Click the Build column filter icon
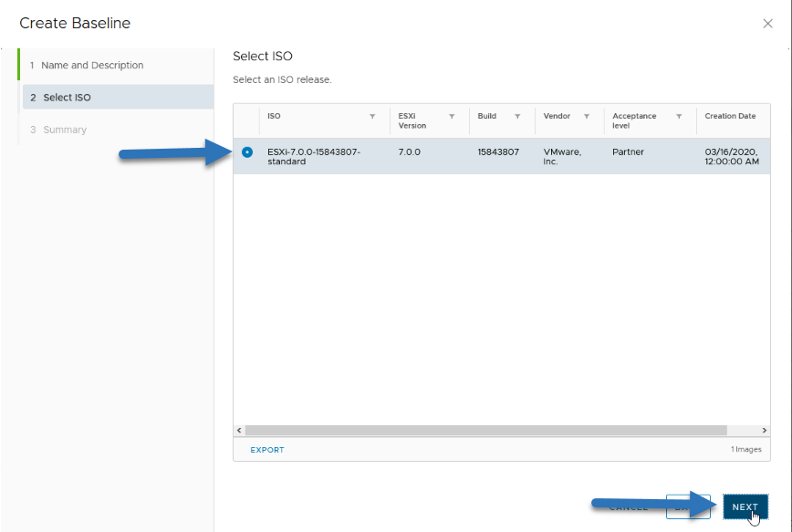 coord(517,116)
